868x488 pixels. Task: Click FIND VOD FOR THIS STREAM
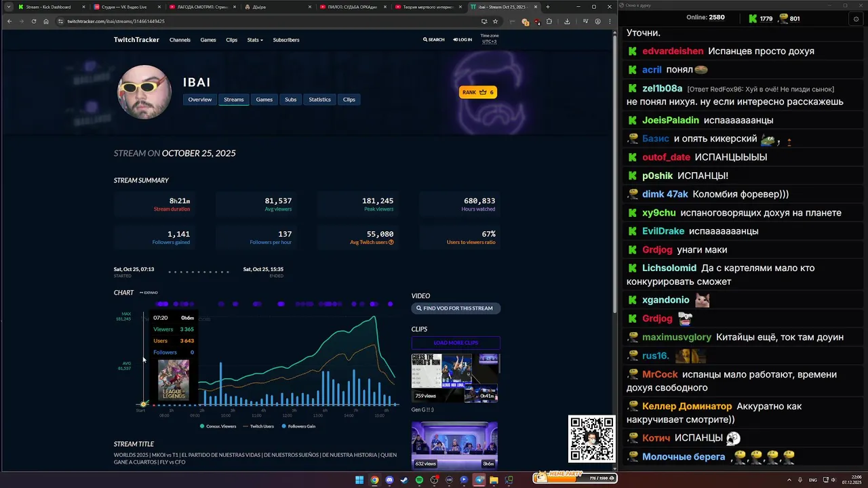click(x=456, y=308)
